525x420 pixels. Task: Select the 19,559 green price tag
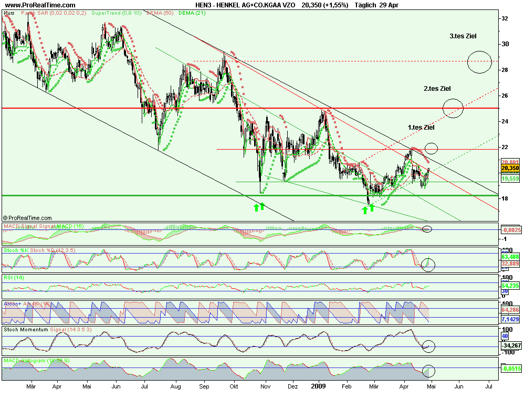click(x=510, y=179)
